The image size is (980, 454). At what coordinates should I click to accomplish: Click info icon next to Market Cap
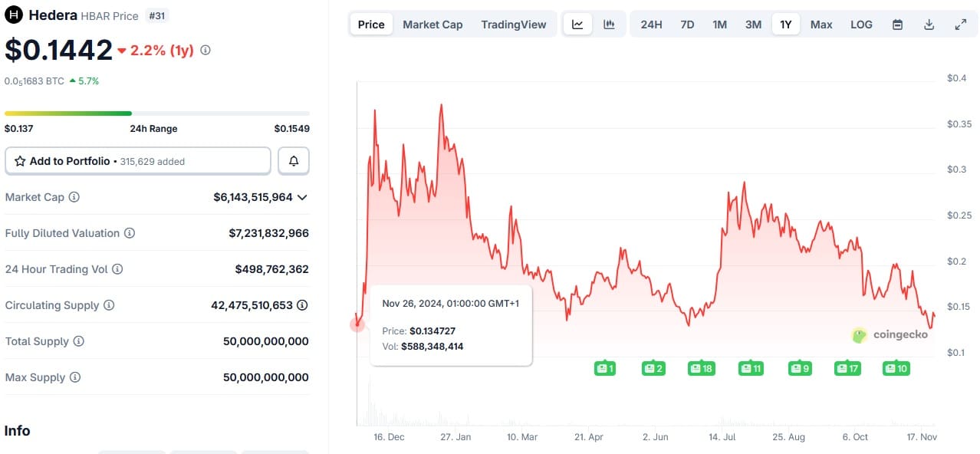[74, 197]
